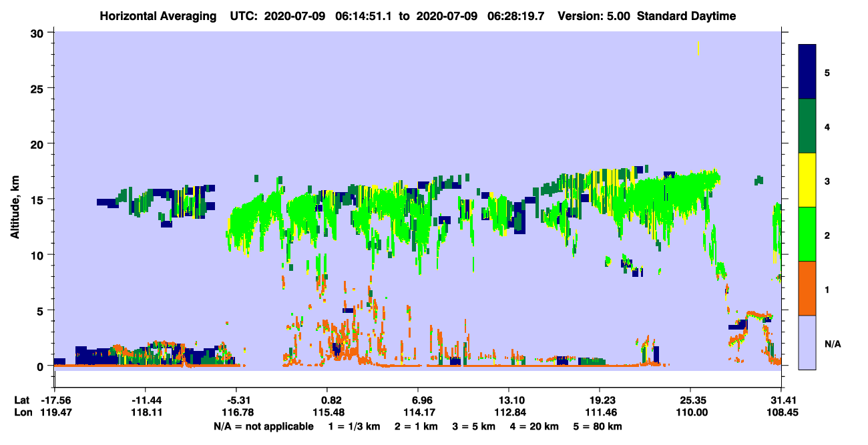Click the start time "06:14:51.1"

tap(365, 16)
